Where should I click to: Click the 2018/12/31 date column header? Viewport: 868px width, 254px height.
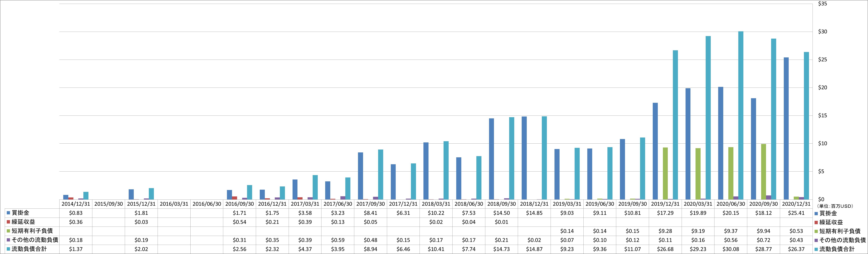pos(534,204)
